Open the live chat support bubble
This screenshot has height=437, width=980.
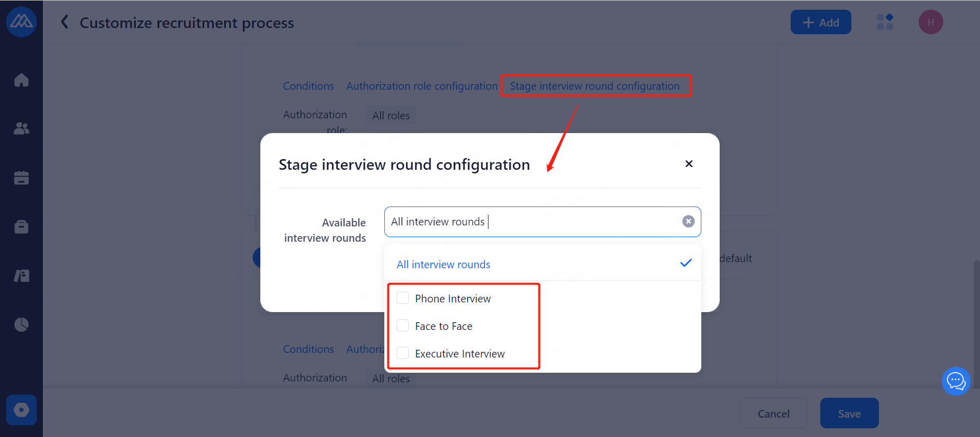click(955, 381)
